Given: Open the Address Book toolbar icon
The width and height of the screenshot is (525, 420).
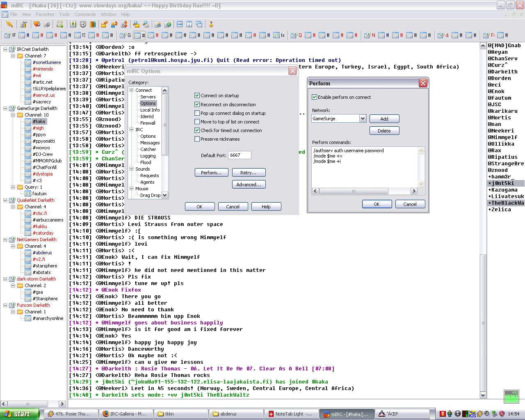Looking at the screenshot, I should tap(73, 24).
